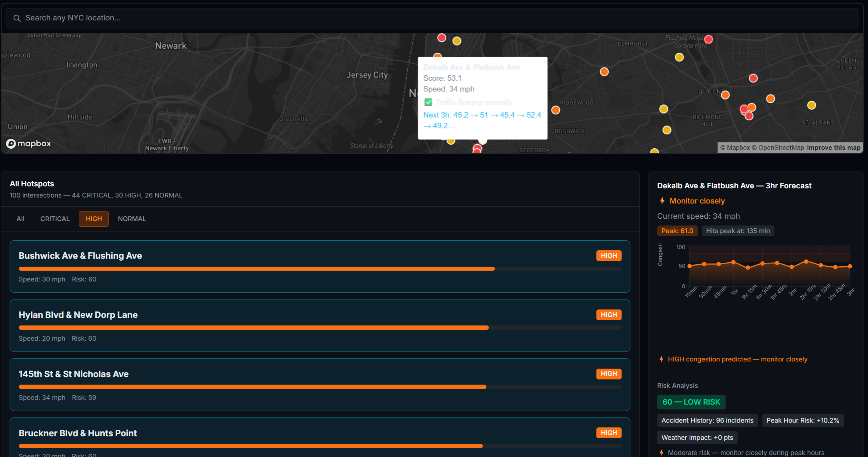Click yellow marker below Flushing Meadows park
The image size is (868, 457).
coord(679,57)
